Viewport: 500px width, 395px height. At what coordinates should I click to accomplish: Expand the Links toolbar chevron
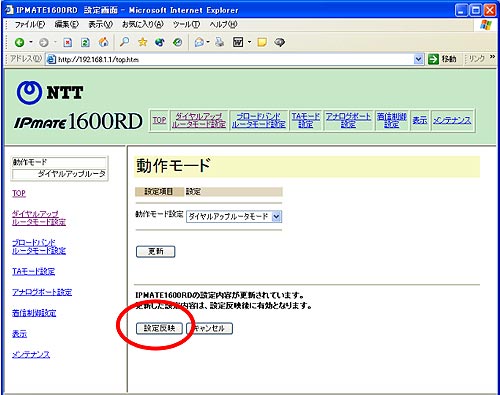[x=492, y=57]
